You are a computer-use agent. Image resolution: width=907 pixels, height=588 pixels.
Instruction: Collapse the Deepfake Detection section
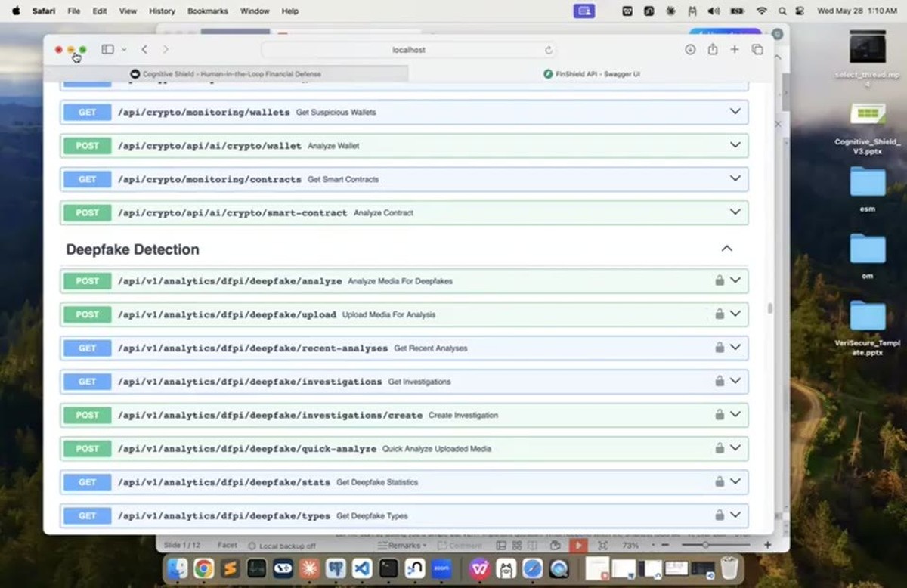(726, 249)
